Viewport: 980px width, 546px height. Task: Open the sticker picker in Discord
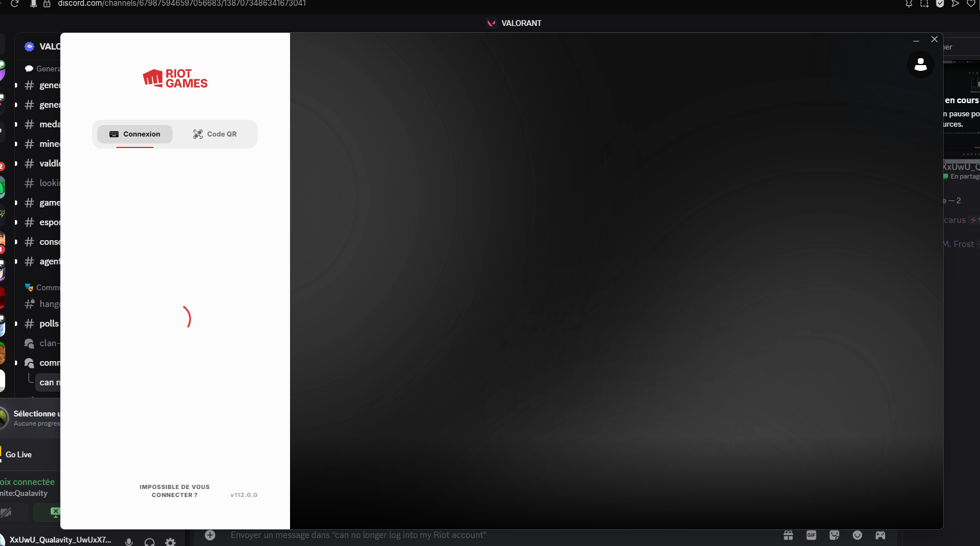pyautogui.click(x=834, y=535)
